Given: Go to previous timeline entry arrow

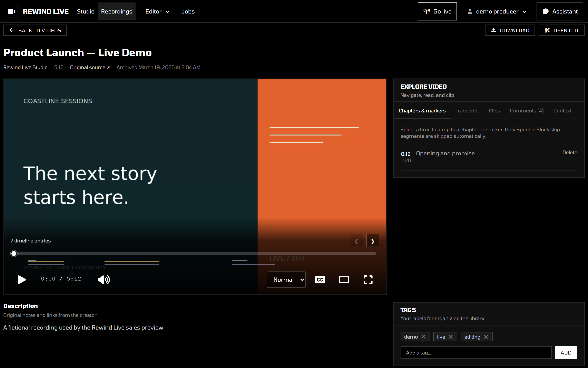Looking at the screenshot, I should (x=356, y=241).
